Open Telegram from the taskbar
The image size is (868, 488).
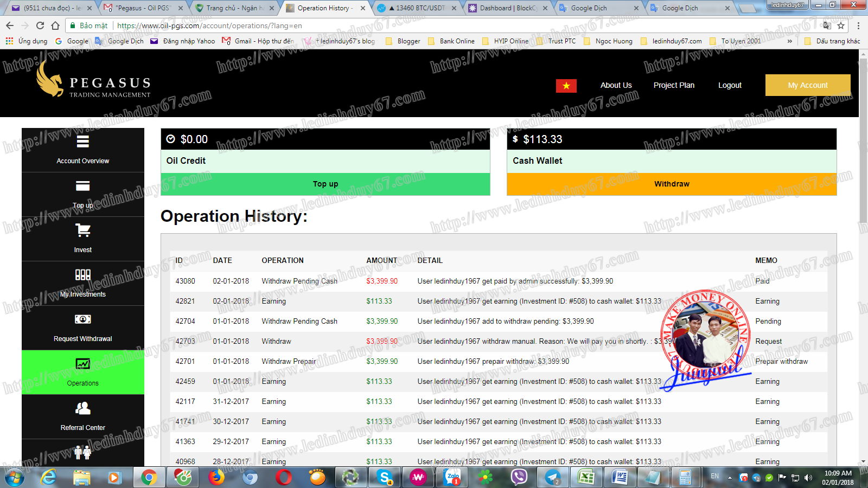click(553, 477)
